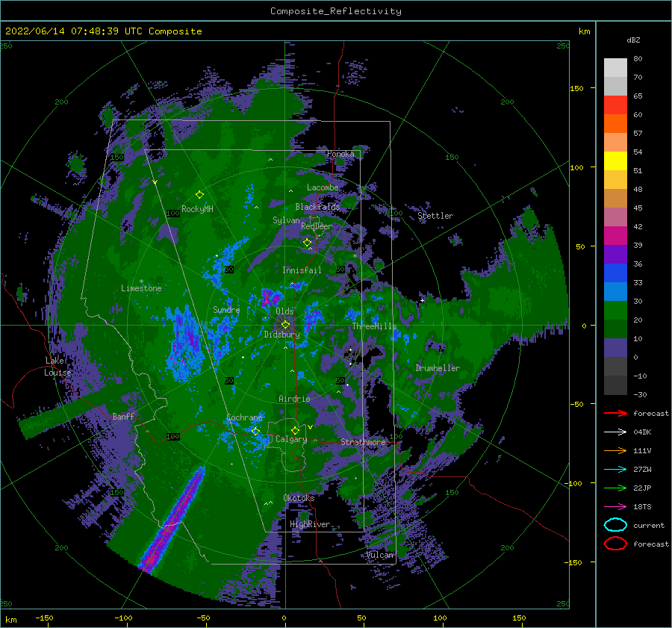
Task: Click the cyan current ellipse legend icon
Action: pos(615,525)
